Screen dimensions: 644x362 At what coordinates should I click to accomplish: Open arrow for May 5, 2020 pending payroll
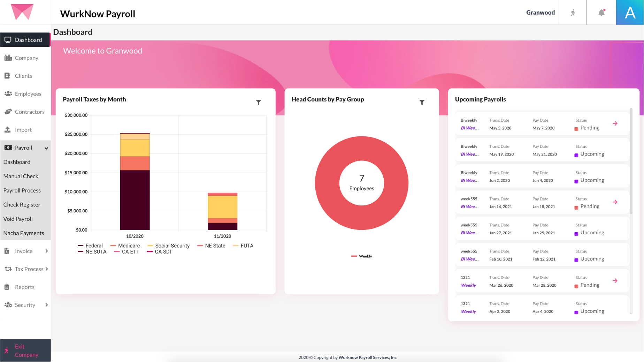click(615, 123)
